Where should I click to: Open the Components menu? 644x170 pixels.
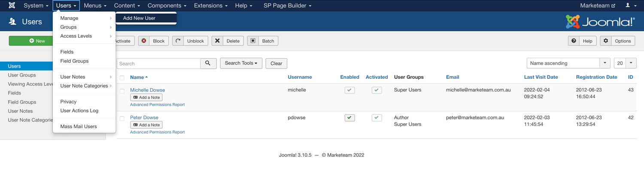(167, 6)
